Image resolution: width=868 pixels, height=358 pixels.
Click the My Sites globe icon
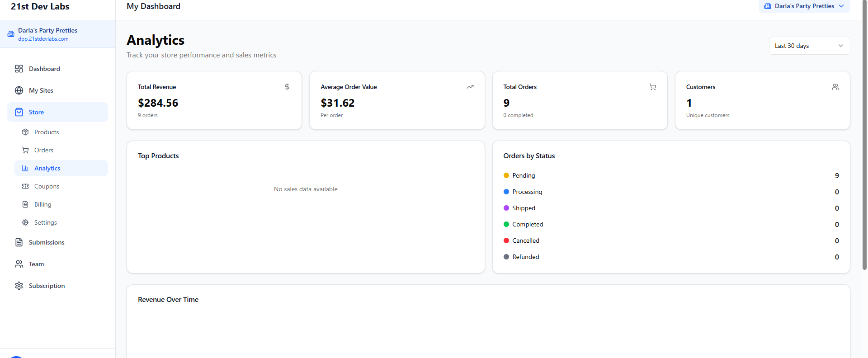tap(19, 90)
